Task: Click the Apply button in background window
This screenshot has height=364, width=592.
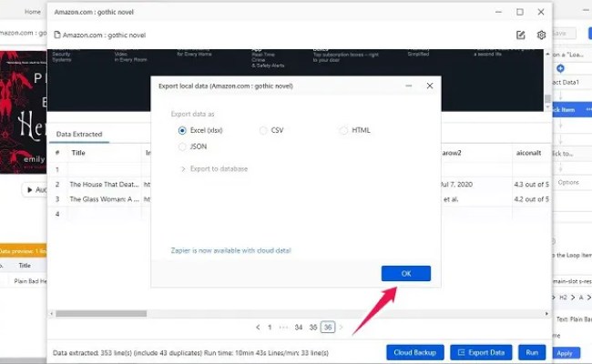Action: (565, 353)
